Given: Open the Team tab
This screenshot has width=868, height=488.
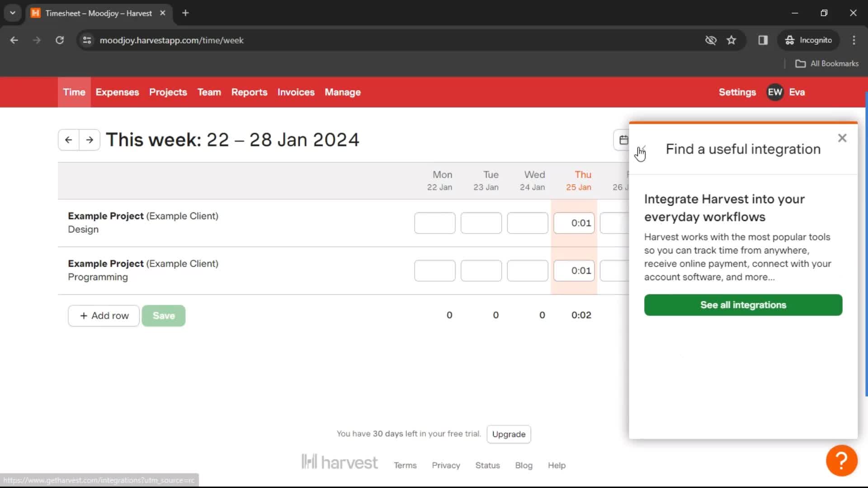Looking at the screenshot, I should [209, 92].
